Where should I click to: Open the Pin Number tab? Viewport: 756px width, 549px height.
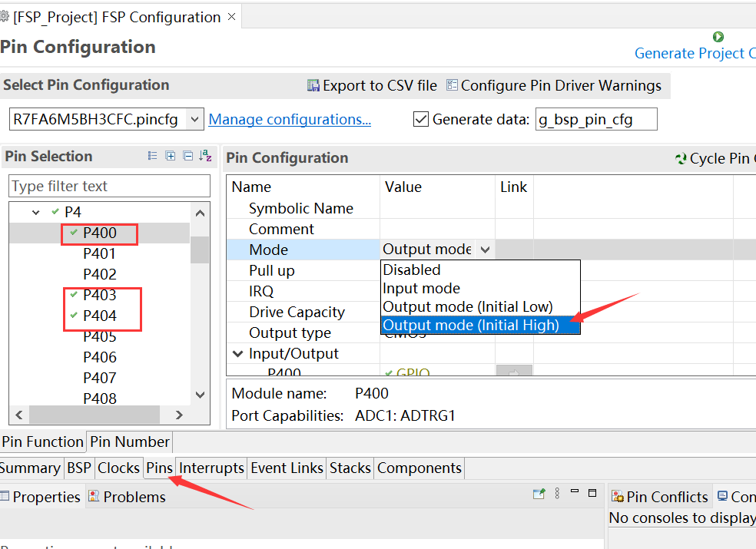[129, 442]
